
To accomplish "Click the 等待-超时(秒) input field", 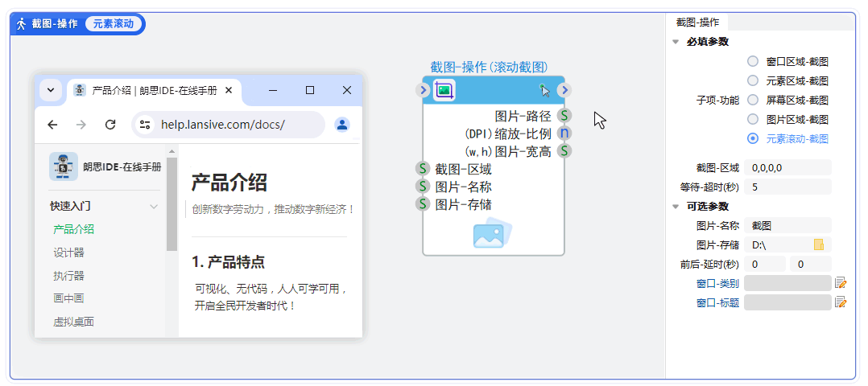I will [x=787, y=187].
